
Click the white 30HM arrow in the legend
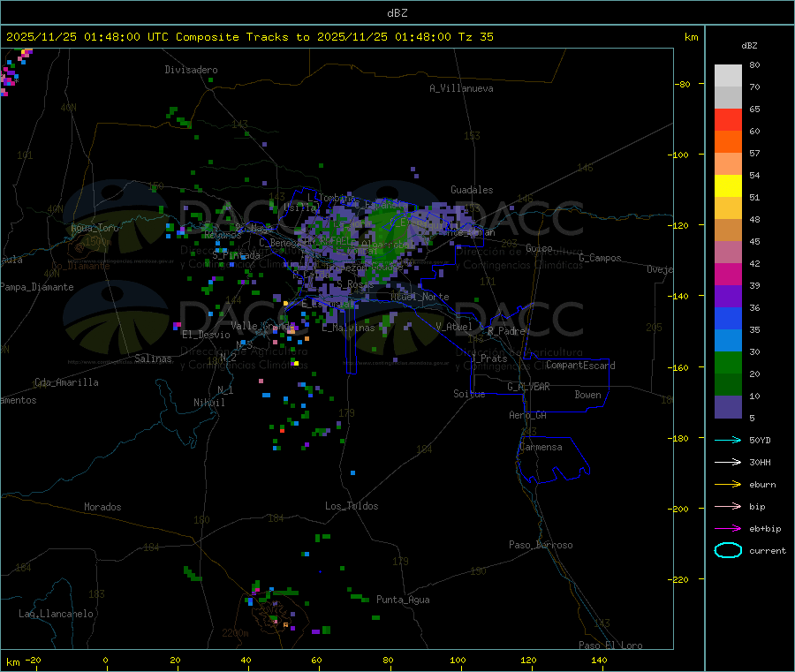tap(728, 462)
